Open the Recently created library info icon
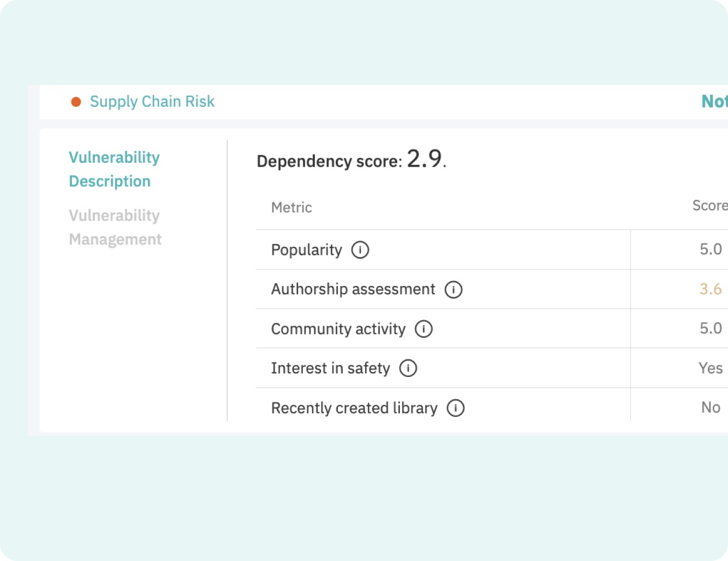This screenshot has width=728, height=561. tap(456, 408)
